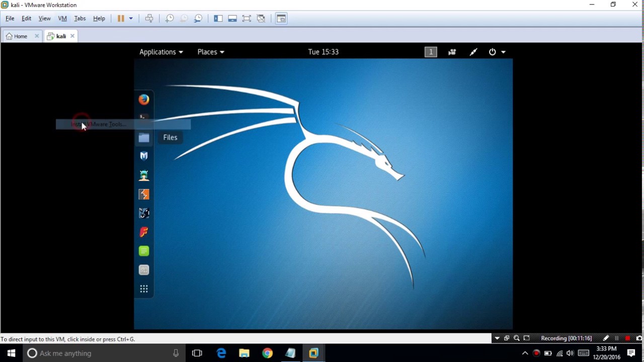Enter full screen mode

[247, 19]
